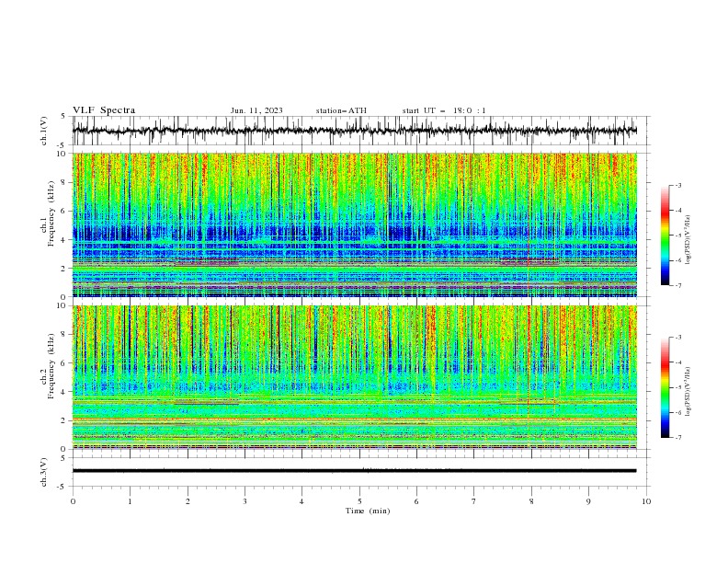Click time axis tick label "2"

coord(188,501)
